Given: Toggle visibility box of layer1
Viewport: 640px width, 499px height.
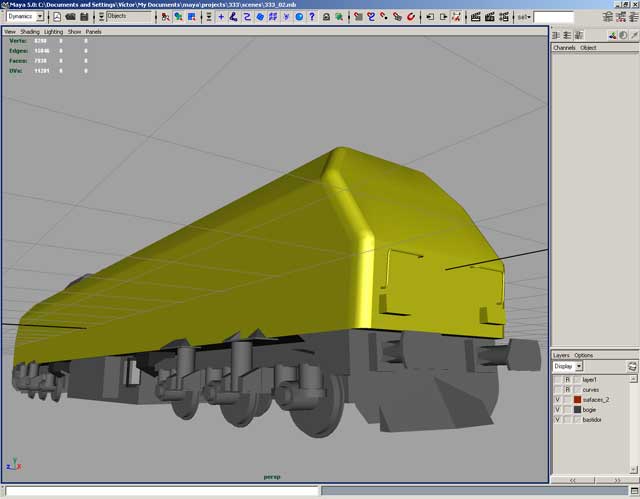Looking at the screenshot, I should [x=558, y=380].
